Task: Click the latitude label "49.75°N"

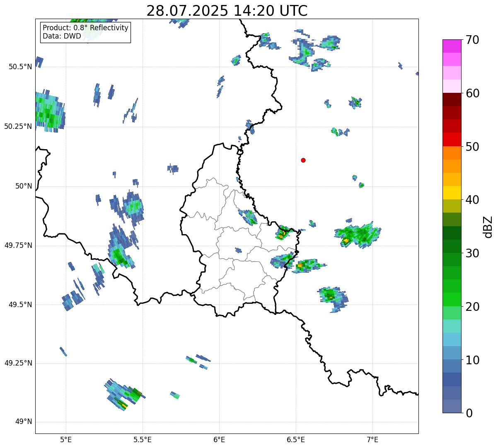Action: pos(18,245)
